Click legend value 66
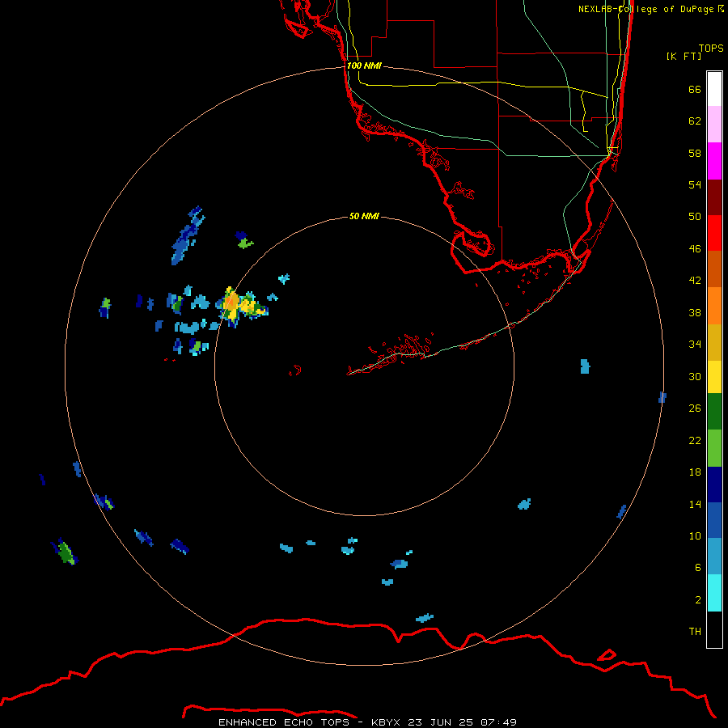The height and width of the screenshot is (728, 728). [x=695, y=90]
